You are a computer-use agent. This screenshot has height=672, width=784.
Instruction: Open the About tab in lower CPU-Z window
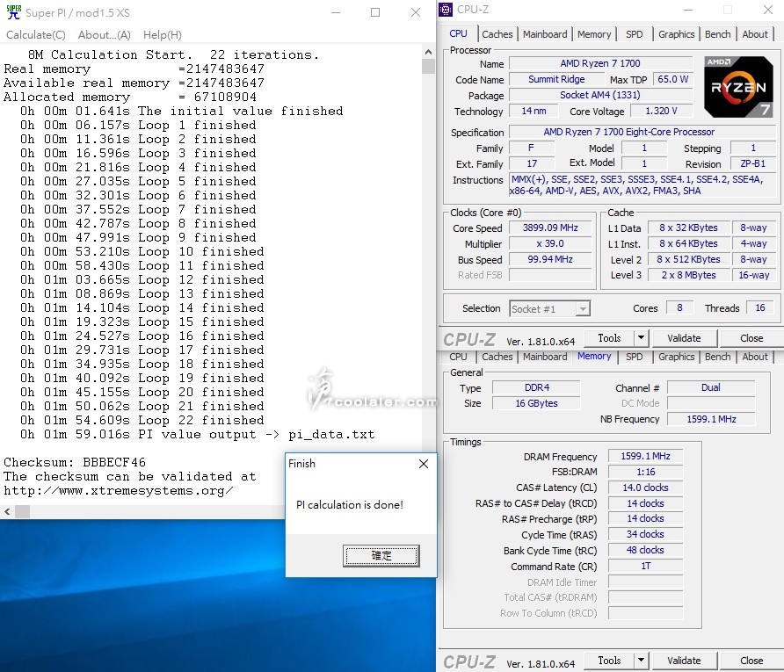tap(754, 357)
